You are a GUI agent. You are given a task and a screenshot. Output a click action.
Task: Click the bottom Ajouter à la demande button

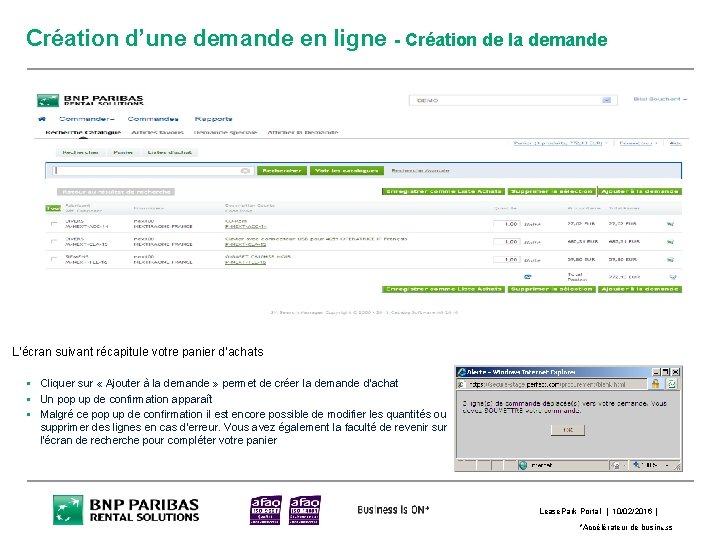click(x=640, y=289)
